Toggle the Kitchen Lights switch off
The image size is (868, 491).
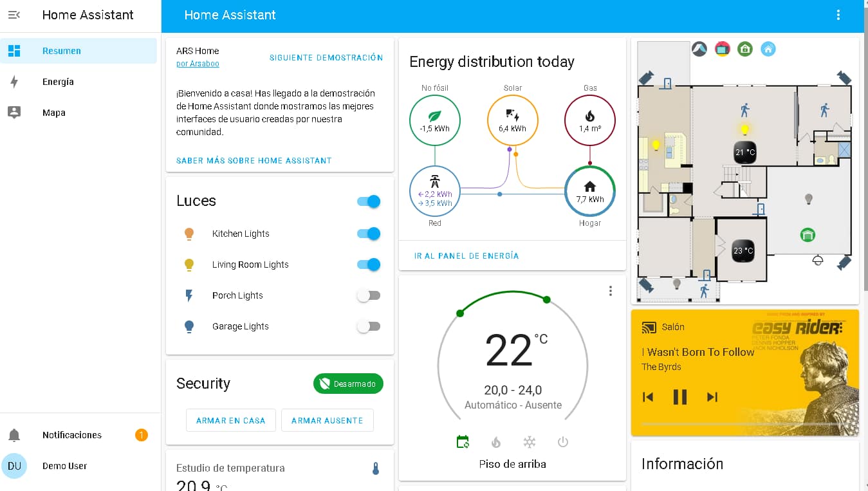tap(369, 234)
